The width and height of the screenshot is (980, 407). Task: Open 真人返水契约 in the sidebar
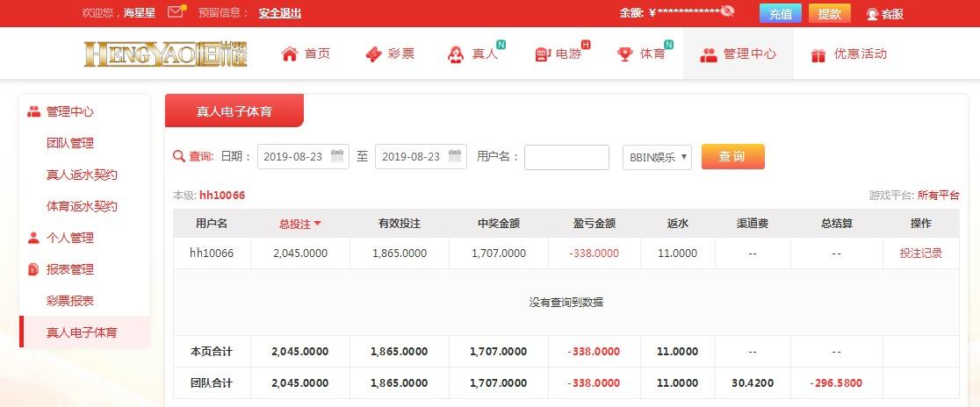pos(82,175)
